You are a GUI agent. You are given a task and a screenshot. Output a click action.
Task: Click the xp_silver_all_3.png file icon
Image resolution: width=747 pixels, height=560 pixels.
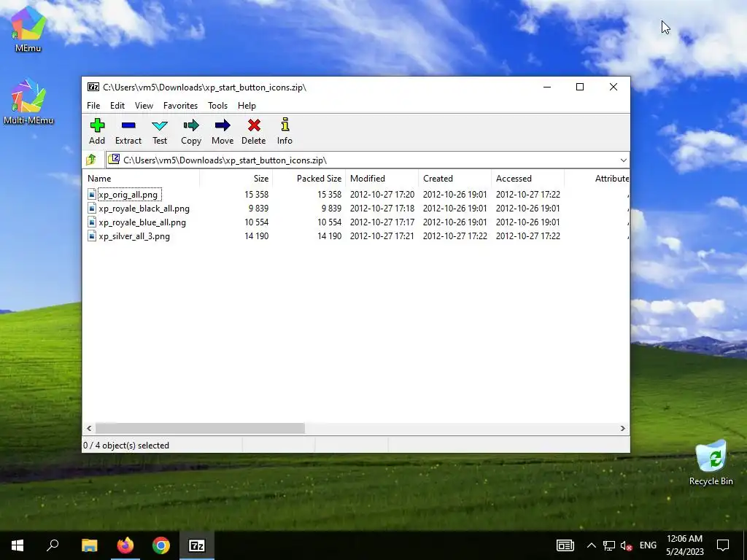click(x=92, y=236)
